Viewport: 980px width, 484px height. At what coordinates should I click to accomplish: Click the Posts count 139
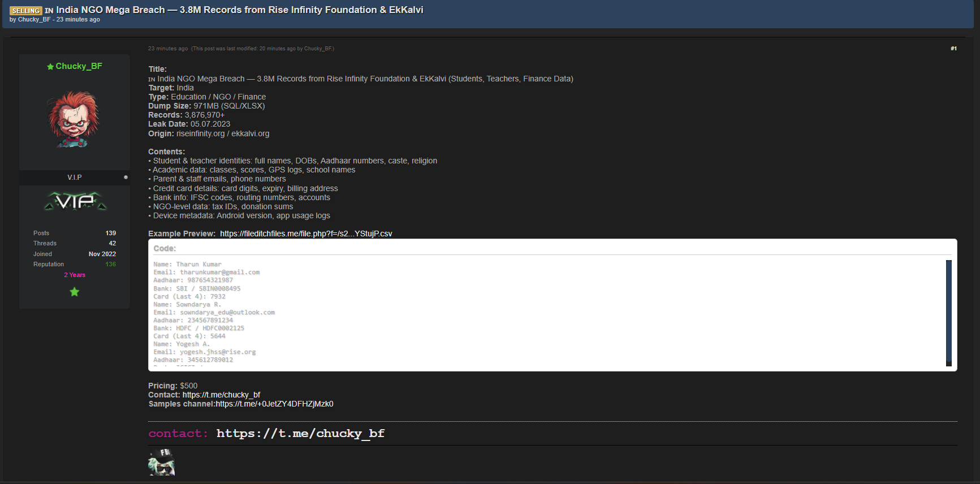pos(110,233)
